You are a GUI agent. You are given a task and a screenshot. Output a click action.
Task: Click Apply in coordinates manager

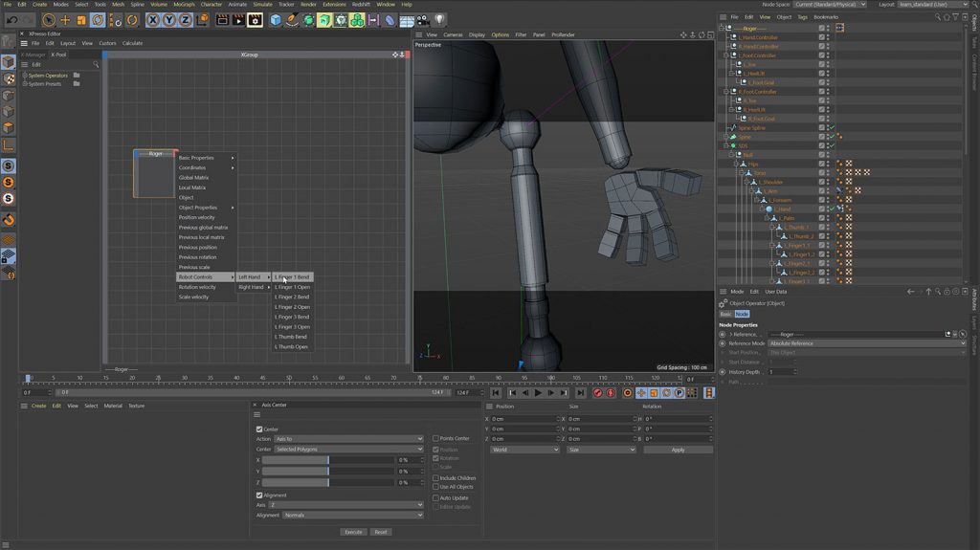tap(679, 450)
